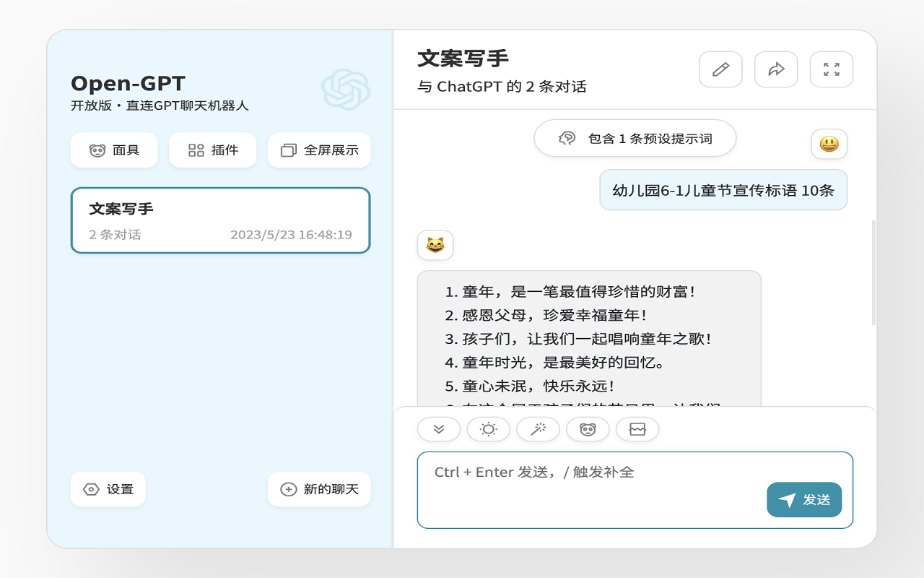Image resolution: width=924 pixels, height=578 pixels.
Task: Switch theme using the sun icon
Action: coord(489,429)
